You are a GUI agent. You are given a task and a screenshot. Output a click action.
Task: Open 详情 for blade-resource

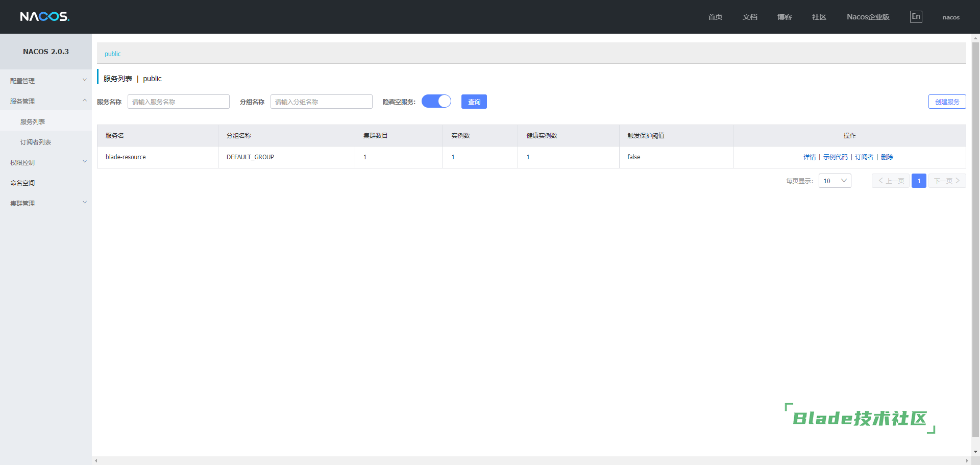[810, 157]
